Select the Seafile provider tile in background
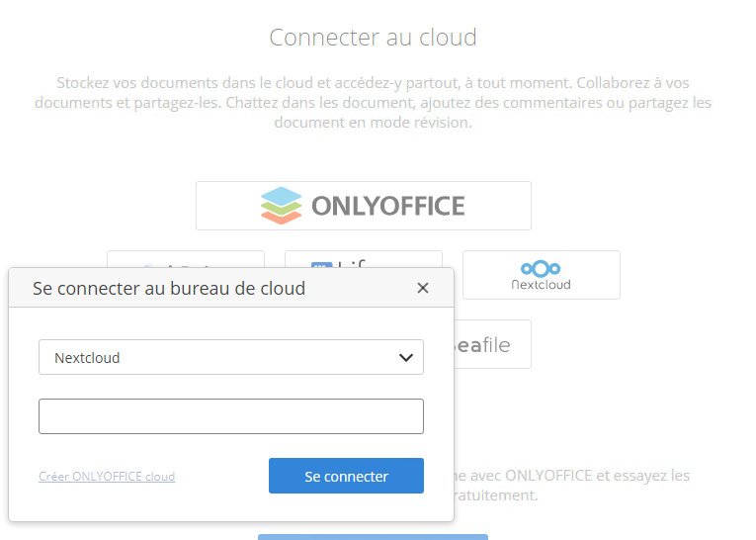This screenshot has width=756, height=540. (x=492, y=344)
